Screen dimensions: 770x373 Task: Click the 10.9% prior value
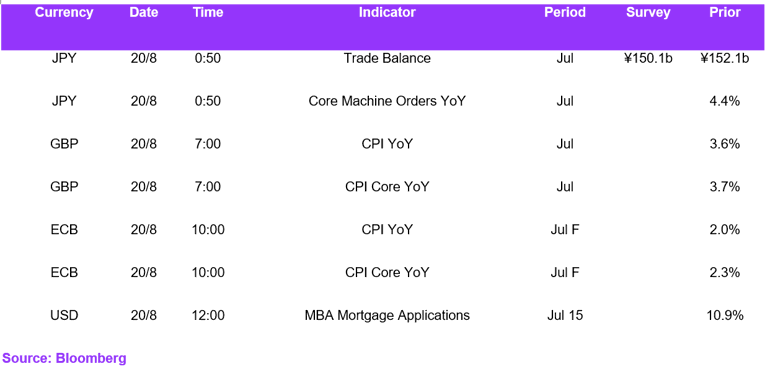click(x=725, y=315)
